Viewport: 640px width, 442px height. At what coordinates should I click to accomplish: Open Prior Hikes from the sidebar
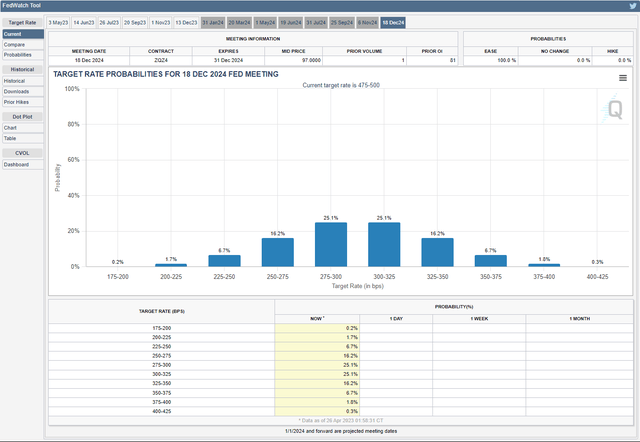(17, 101)
